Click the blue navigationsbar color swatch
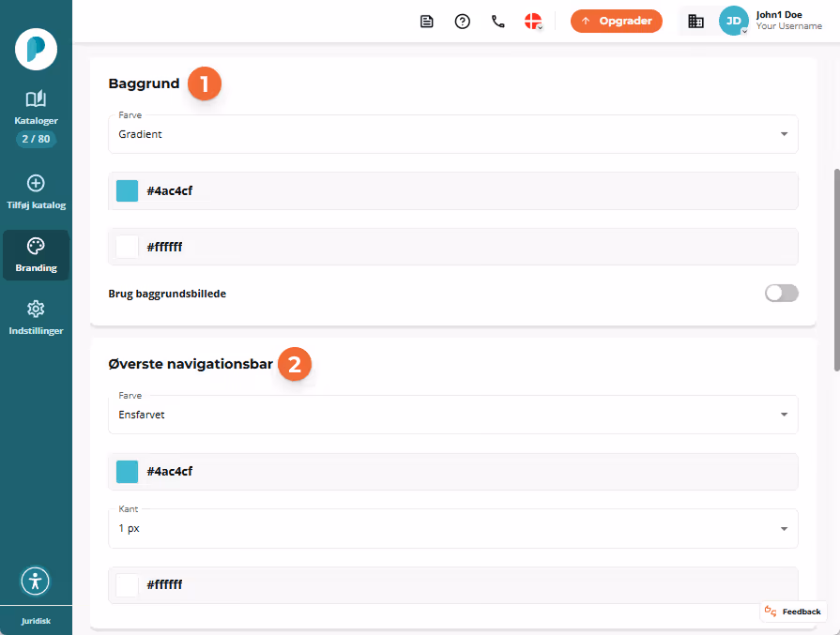This screenshot has width=840, height=635. coord(127,472)
